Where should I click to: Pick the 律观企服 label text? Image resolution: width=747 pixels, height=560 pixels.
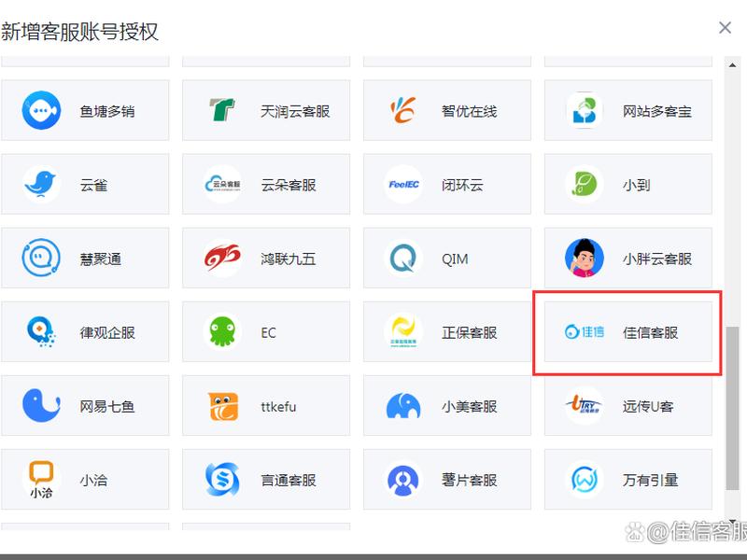click(107, 332)
